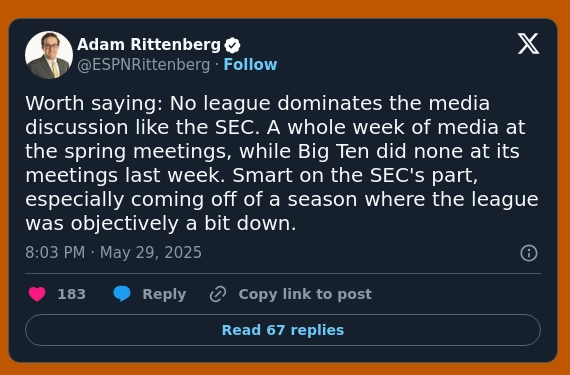Click the blue speech bubble reply icon
The image size is (570, 375).
(x=122, y=294)
